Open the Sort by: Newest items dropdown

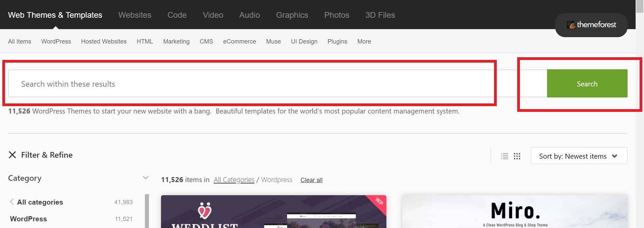coord(579,156)
